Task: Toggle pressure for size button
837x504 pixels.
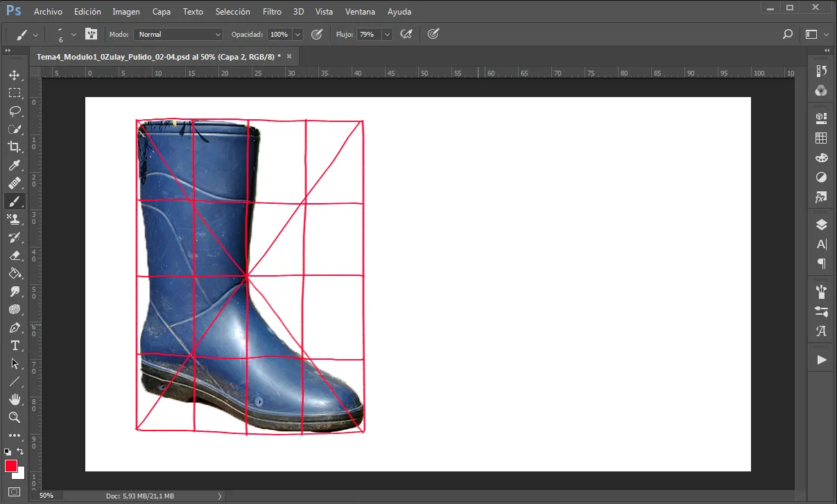Action: [x=433, y=34]
